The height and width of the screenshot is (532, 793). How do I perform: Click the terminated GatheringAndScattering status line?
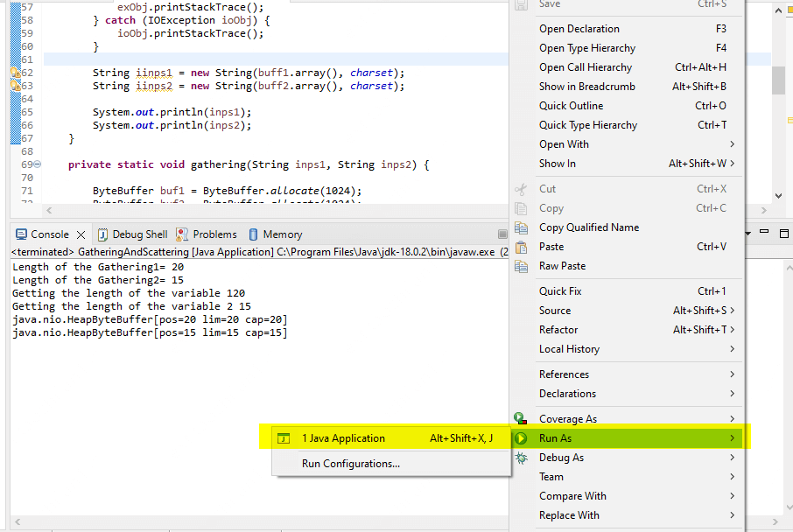[259, 252]
